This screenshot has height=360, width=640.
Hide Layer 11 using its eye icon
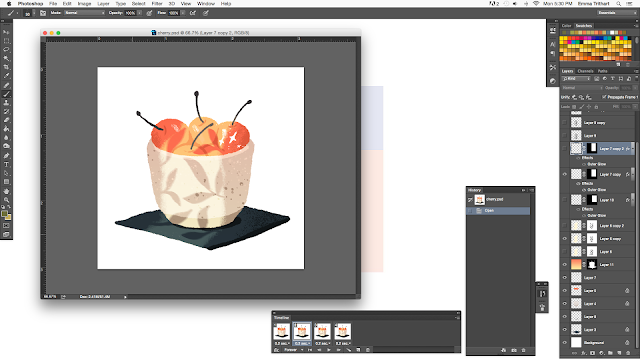[x=565, y=264]
